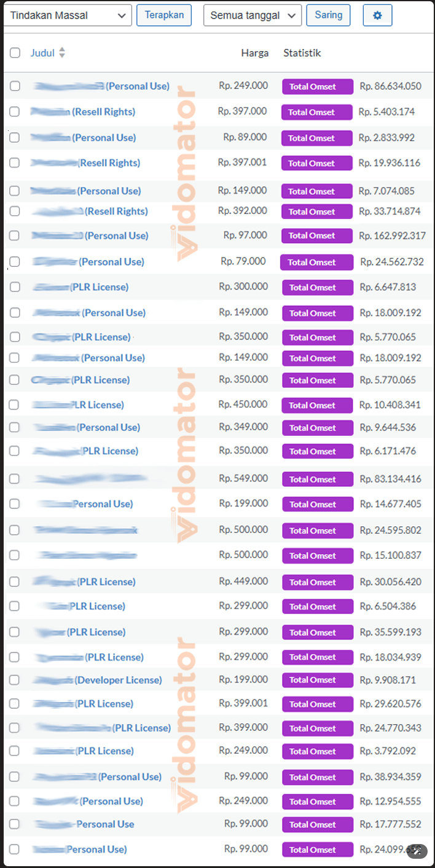This screenshot has width=435, height=868.
Task: Check the row priced Rp. 549.000
Action: point(15,479)
